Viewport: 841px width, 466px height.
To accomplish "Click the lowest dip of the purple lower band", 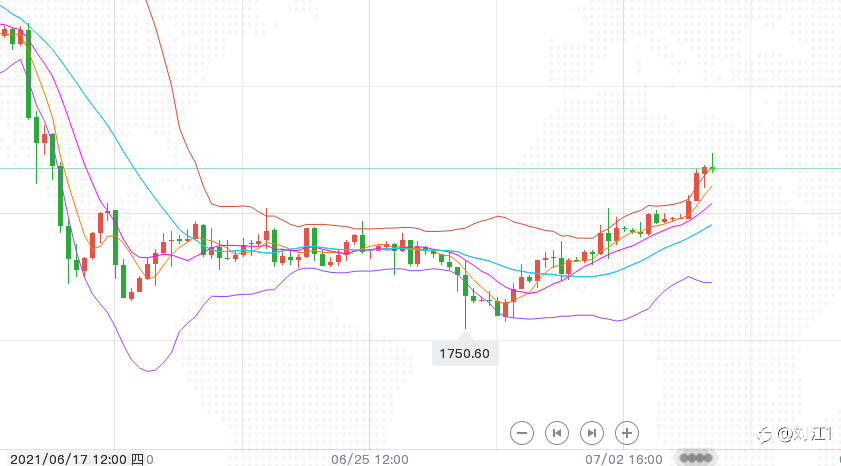I will [x=149, y=371].
